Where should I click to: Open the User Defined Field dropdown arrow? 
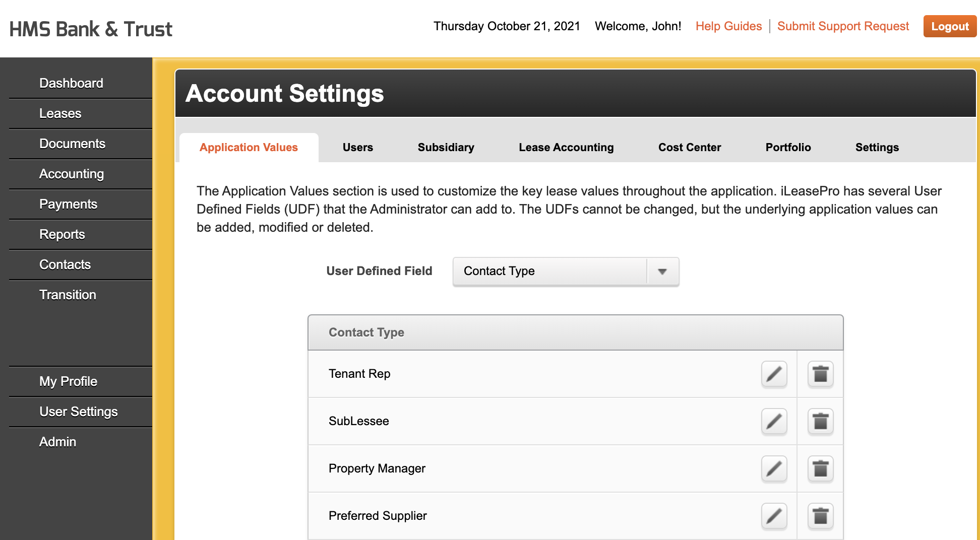point(662,272)
